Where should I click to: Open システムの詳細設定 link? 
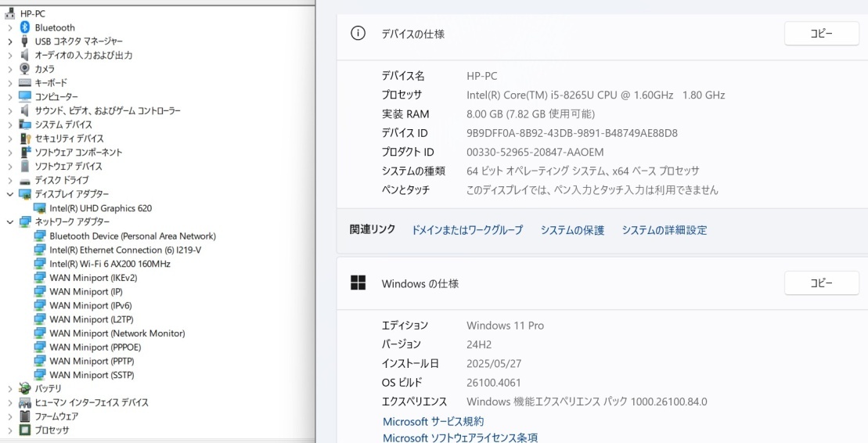click(x=665, y=230)
